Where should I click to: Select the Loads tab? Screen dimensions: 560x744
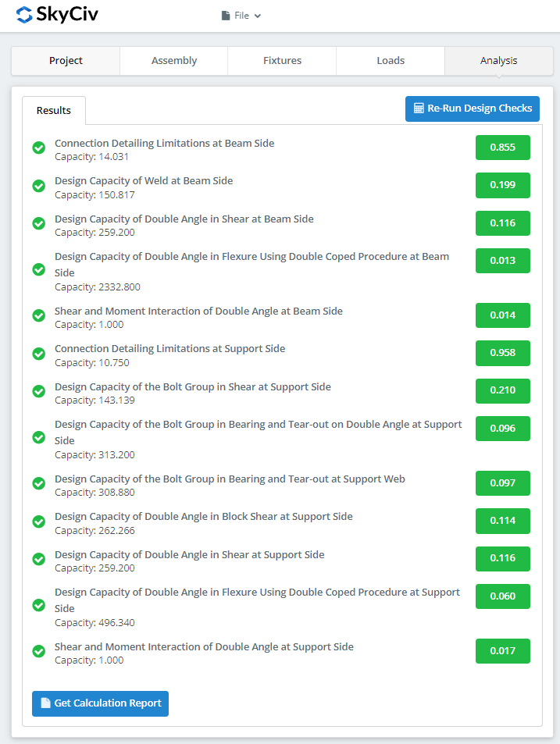[x=391, y=61]
